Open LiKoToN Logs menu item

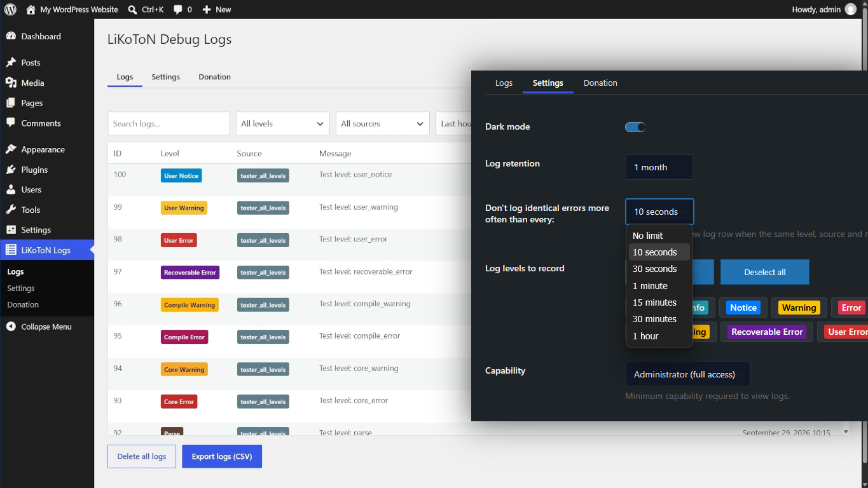[x=47, y=250]
